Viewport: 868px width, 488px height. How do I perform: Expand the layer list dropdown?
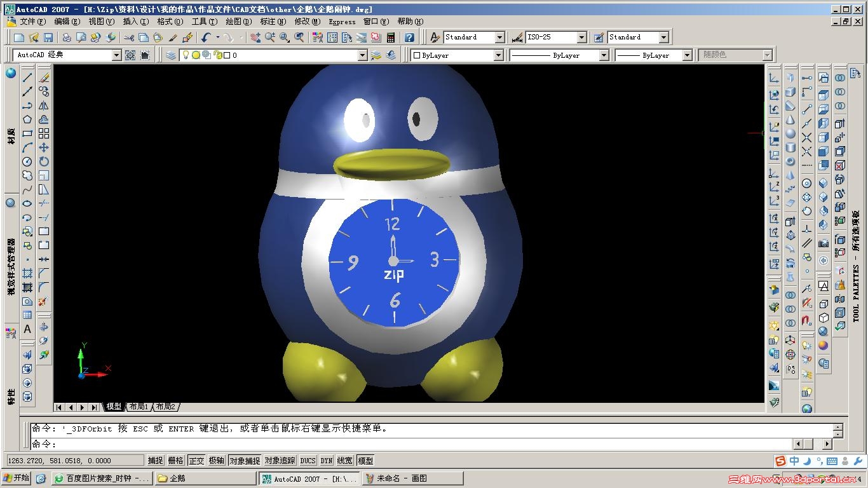362,55
